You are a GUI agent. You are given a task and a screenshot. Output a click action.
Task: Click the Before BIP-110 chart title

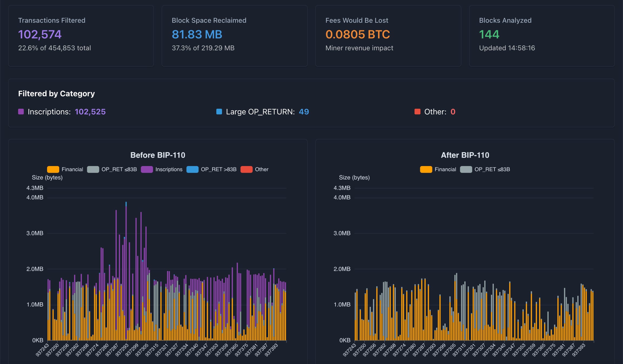pos(158,155)
